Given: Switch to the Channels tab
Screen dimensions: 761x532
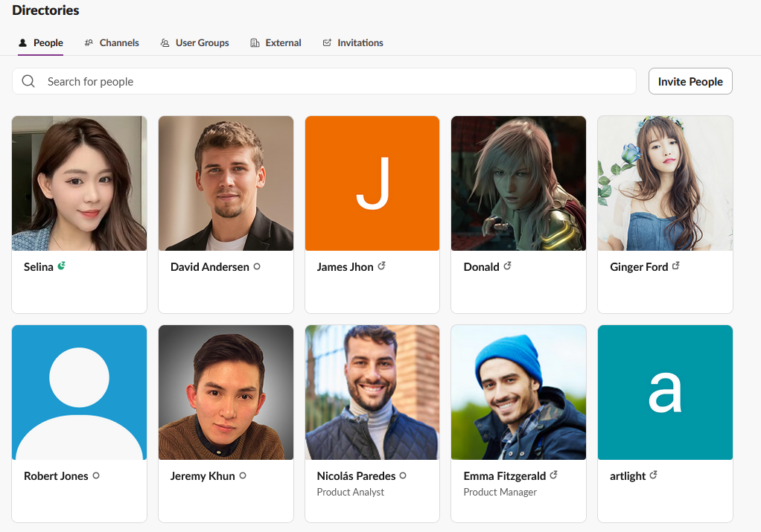Looking at the screenshot, I should pyautogui.click(x=112, y=43).
